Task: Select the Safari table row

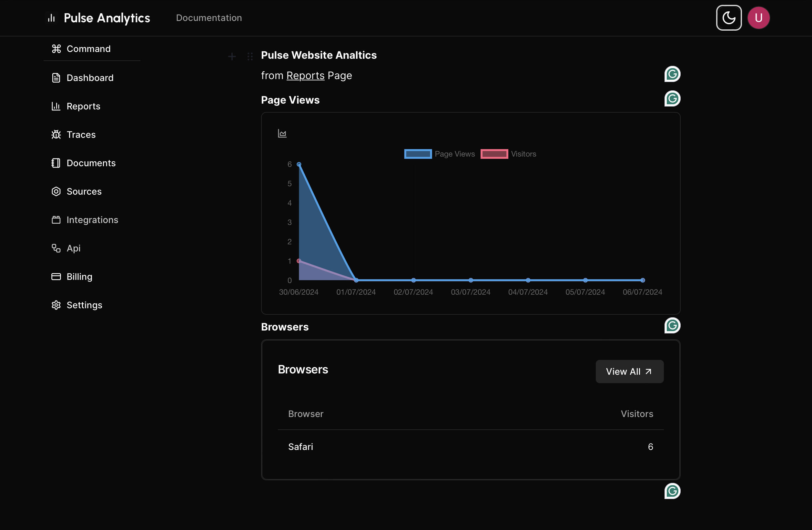Action: (x=471, y=447)
